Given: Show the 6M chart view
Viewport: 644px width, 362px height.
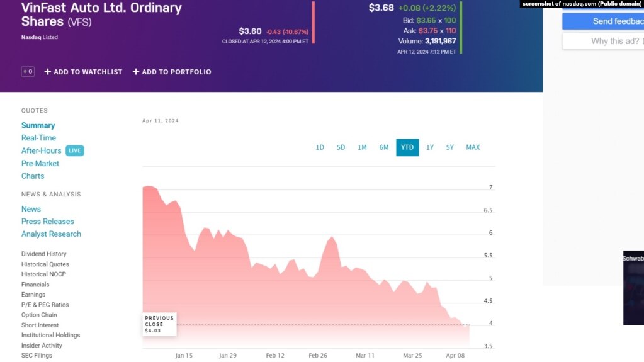Looking at the screenshot, I should pos(384,147).
